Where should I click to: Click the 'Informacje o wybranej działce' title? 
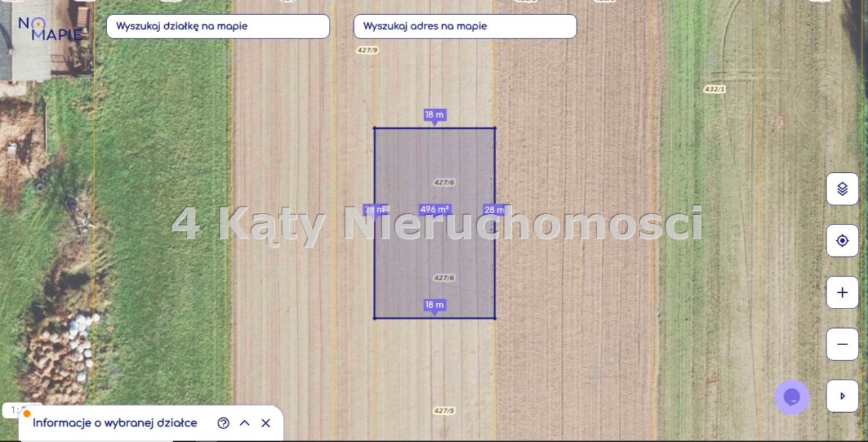pos(115,423)
